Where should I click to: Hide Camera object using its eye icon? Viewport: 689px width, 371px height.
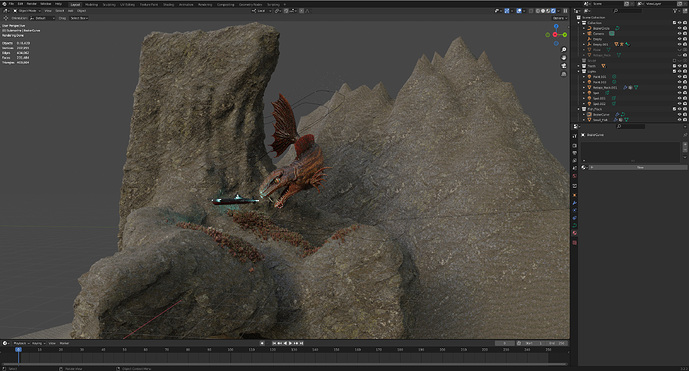[x=679, y=33]
